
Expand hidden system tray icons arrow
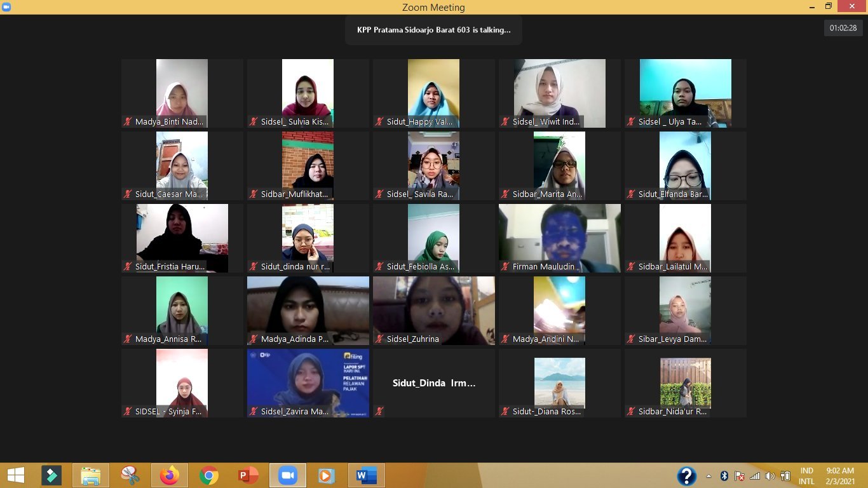[709, 476]
